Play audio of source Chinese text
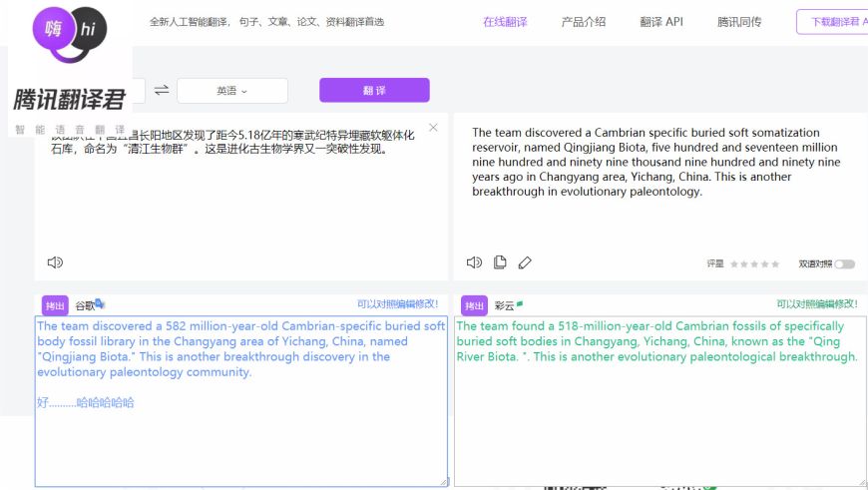868x490 pixels. 55,262
